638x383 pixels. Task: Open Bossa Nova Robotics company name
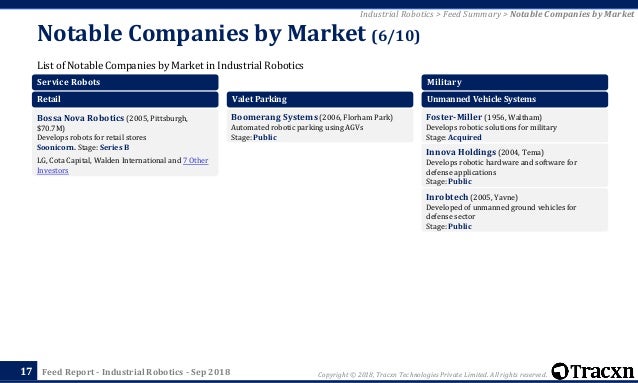[x=81, y=118]
